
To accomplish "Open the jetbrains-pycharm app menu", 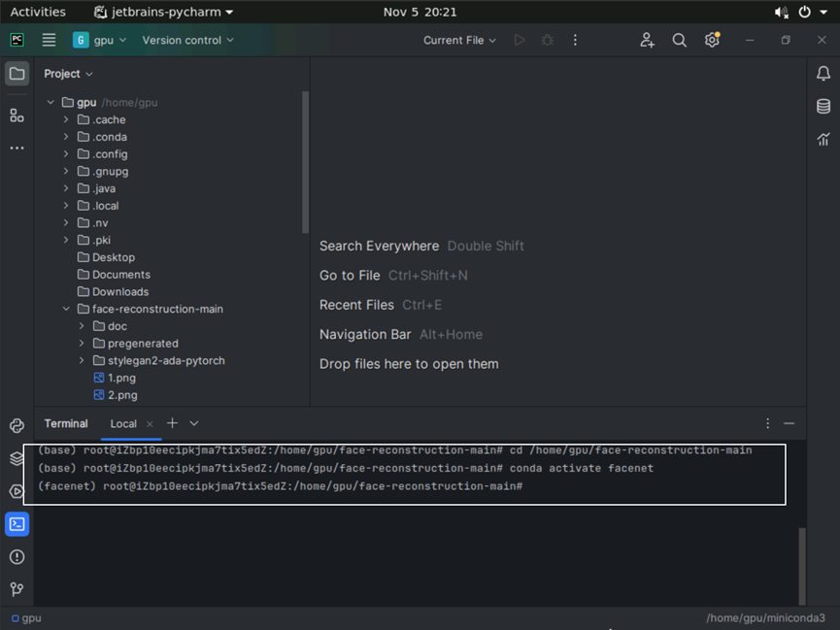I will [x=163, y=12].
